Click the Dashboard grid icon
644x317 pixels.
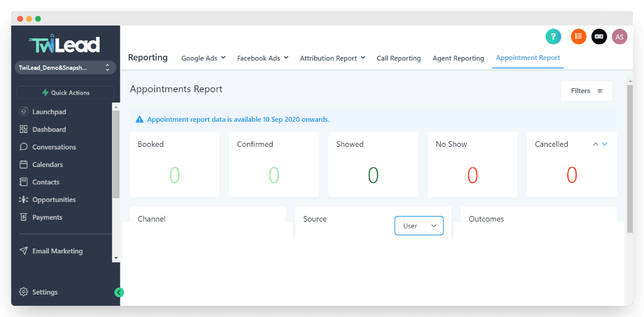[24, 129]
